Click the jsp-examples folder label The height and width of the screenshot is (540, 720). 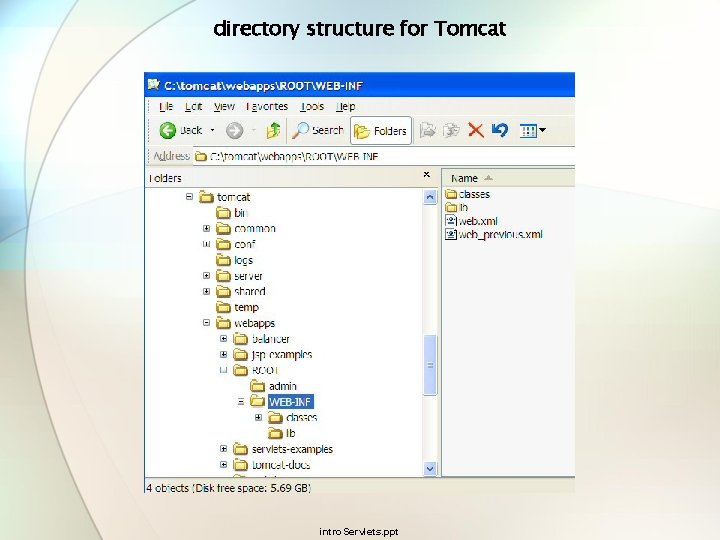pos(281,354)
